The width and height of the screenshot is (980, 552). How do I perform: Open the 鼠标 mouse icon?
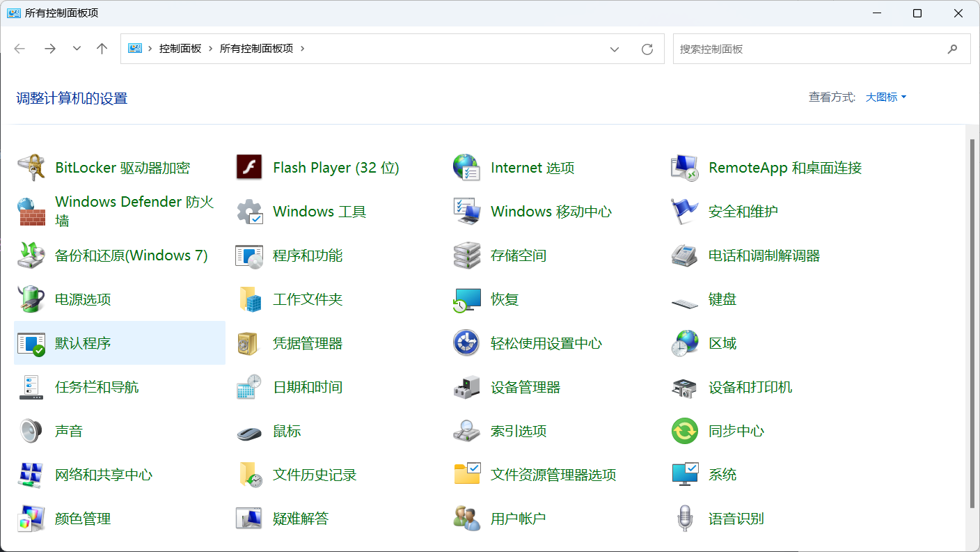(249, 432)
